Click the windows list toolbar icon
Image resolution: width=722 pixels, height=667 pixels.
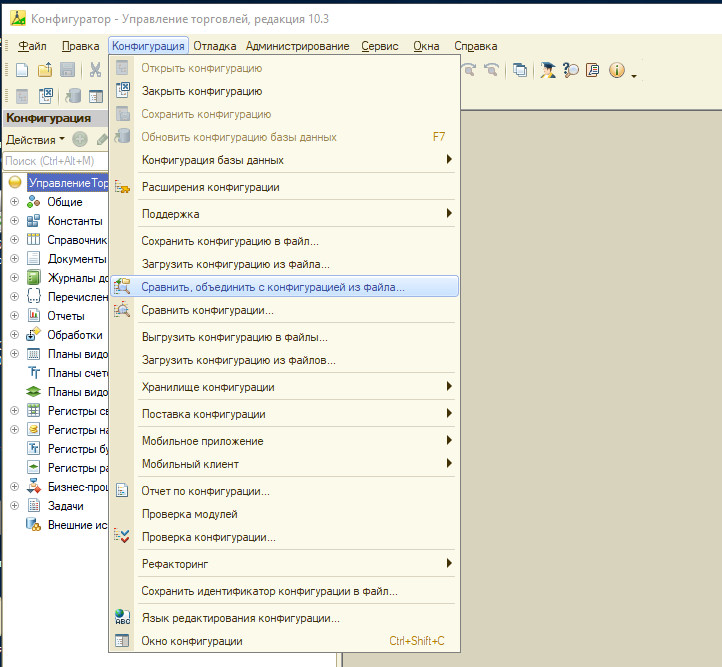(x=520, y=70)
